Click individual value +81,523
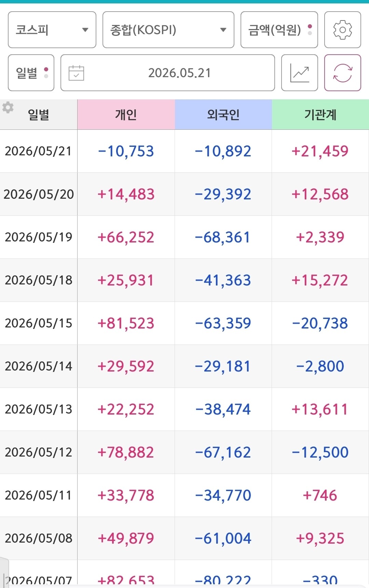This screenshot has height=588, width=369. (x=126, y=323)
